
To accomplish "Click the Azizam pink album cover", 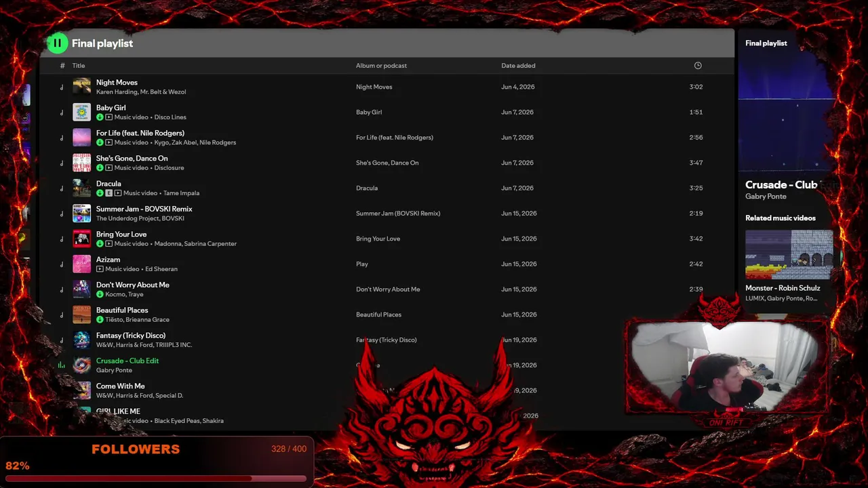I will click(81, 264).
